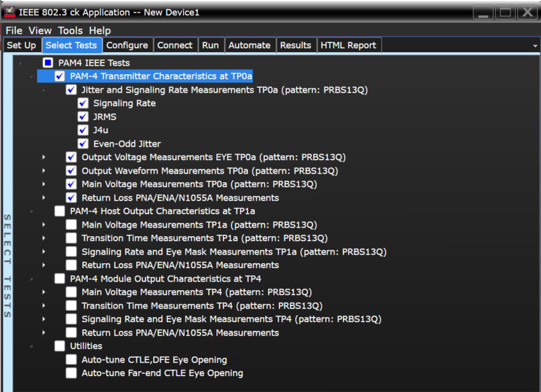Collapse the Jitter and Signaling Rate group
Viewport: 541px width, 392px height.
pyautogui.click(x=44, y=90)
